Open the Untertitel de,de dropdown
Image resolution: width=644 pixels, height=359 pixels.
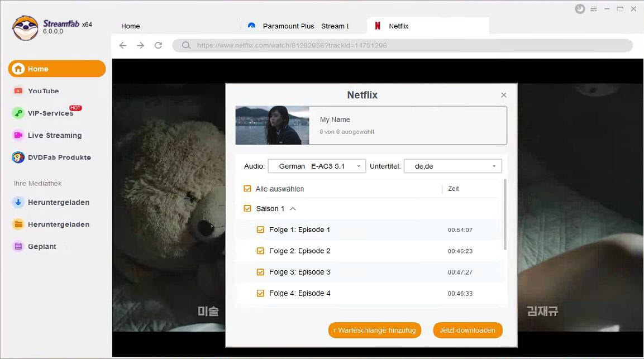tap(453, 166)
